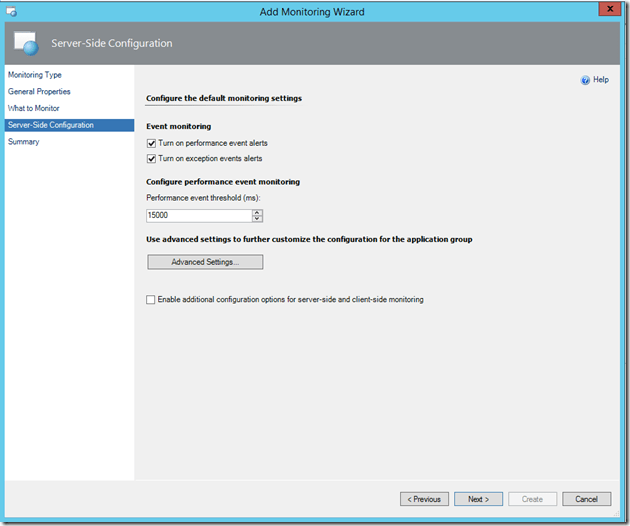Jump to the What to Monitor step
Screen dimensions: 630x526
click(33, 108)
